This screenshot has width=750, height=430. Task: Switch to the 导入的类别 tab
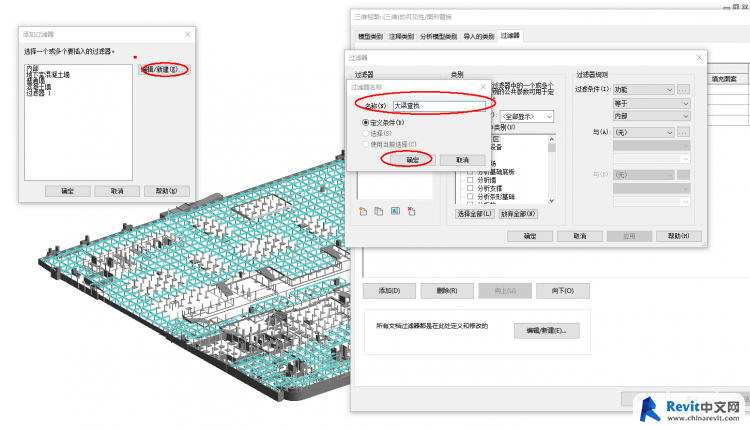coord(478,36)
